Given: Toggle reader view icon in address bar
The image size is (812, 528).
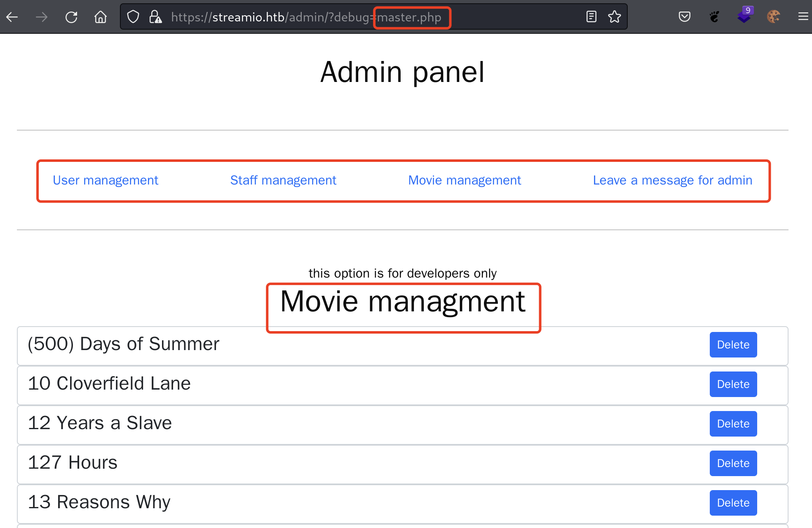Looking at the screenshot, I should tap(591, 17).
